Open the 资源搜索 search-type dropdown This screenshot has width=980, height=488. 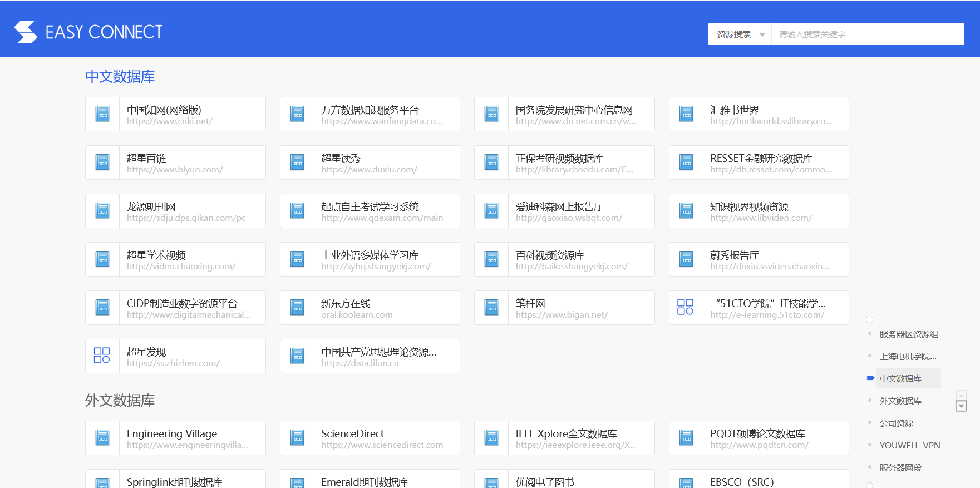click(x=740, y=34)
